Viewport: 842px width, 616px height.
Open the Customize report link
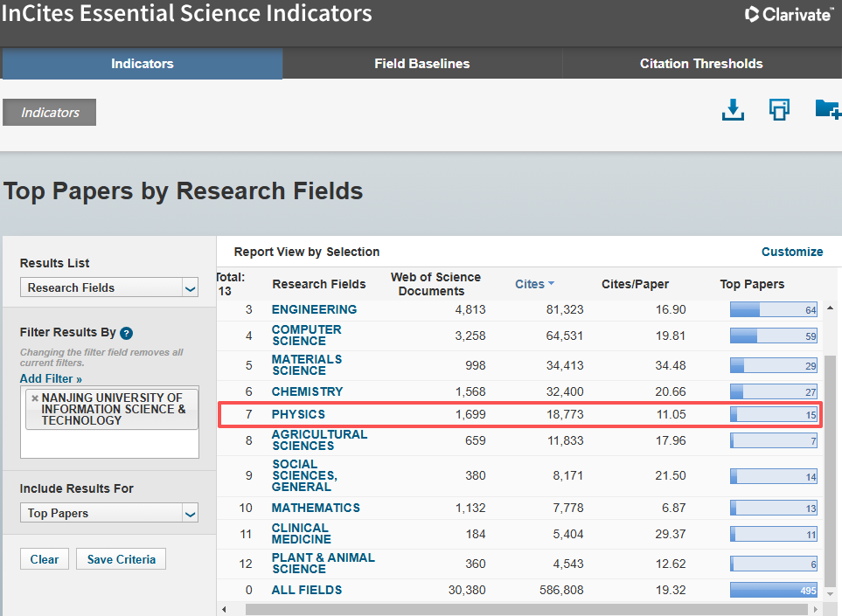(x=792, y=252)
